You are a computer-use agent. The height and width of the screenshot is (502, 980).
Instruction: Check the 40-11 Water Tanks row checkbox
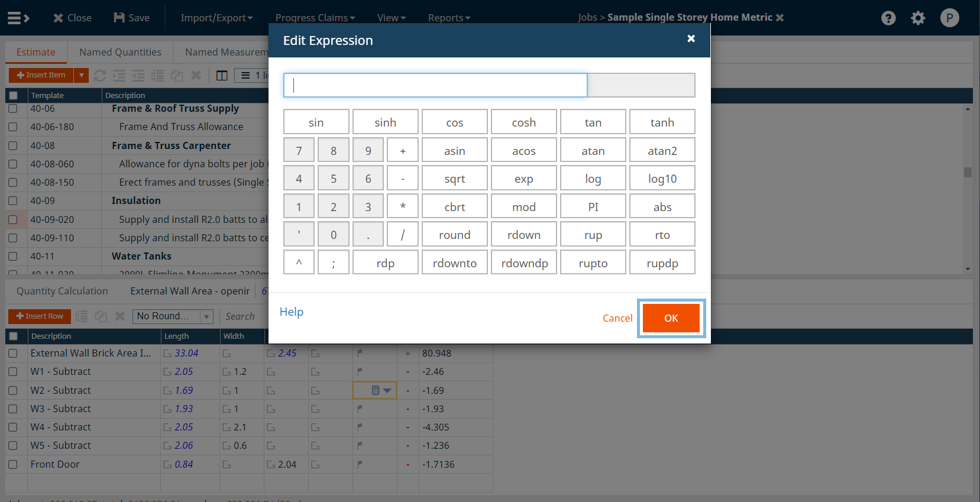tap(13, 256)
